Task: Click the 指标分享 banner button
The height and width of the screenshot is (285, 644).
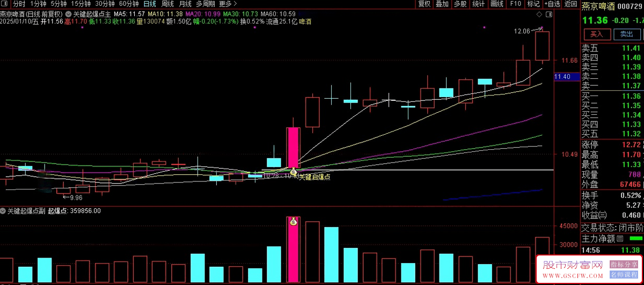Action: (624, 265)
